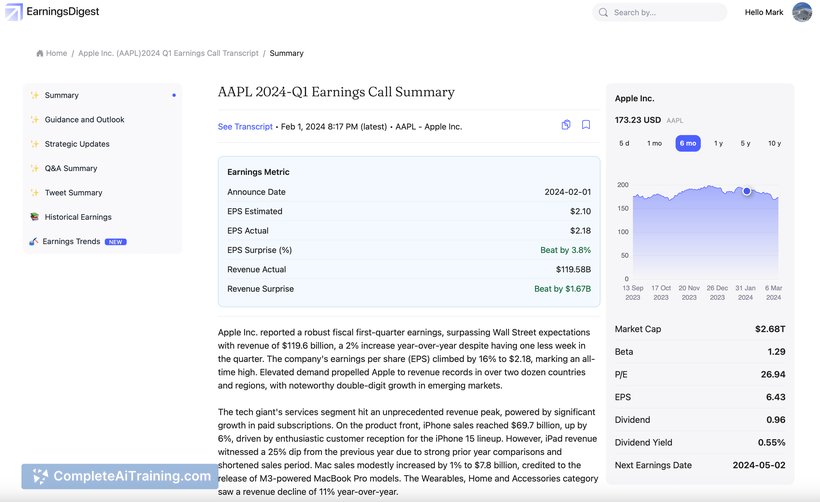Select the 1 mo chart range

tap(654, 143)
